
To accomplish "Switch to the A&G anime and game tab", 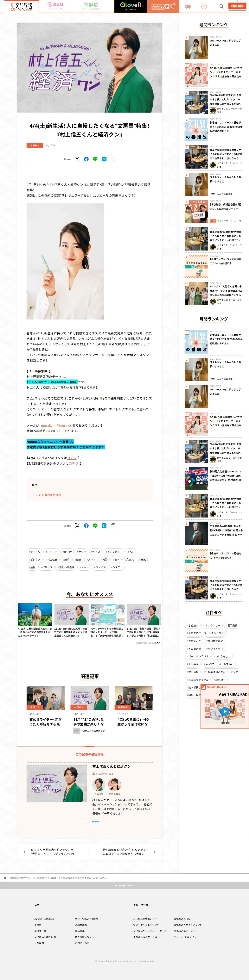I will pyautogui.click(x=56, y=6).
